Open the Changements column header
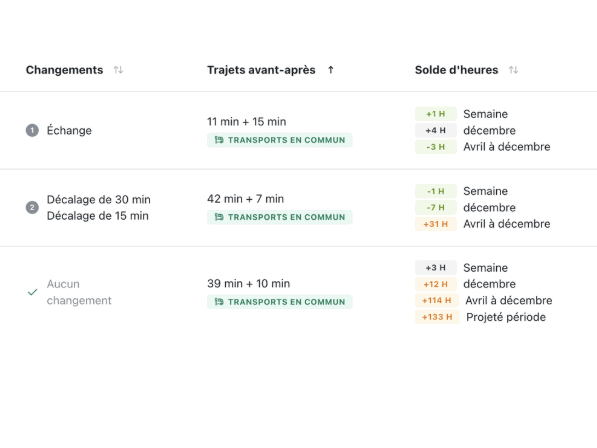 (64, 70)
